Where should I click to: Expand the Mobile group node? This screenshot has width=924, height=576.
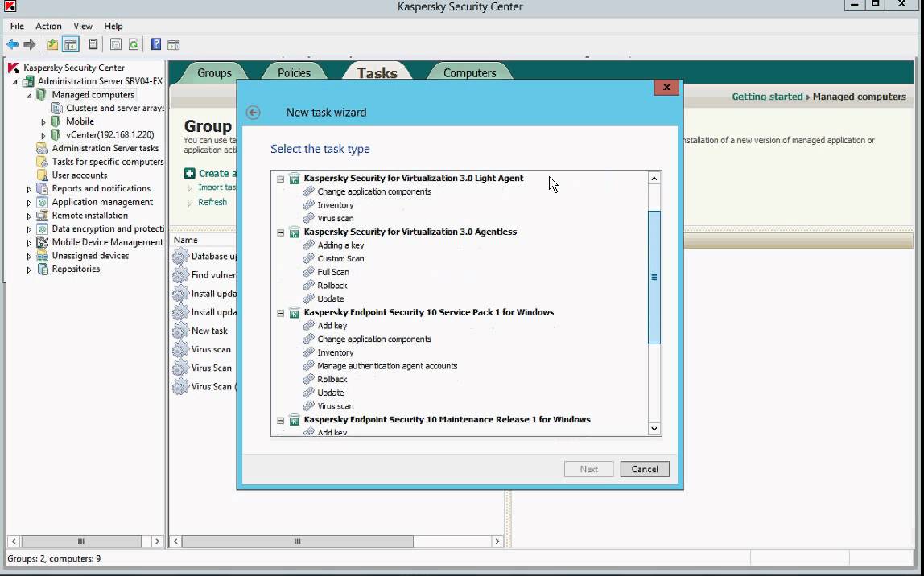pos(43,122)
